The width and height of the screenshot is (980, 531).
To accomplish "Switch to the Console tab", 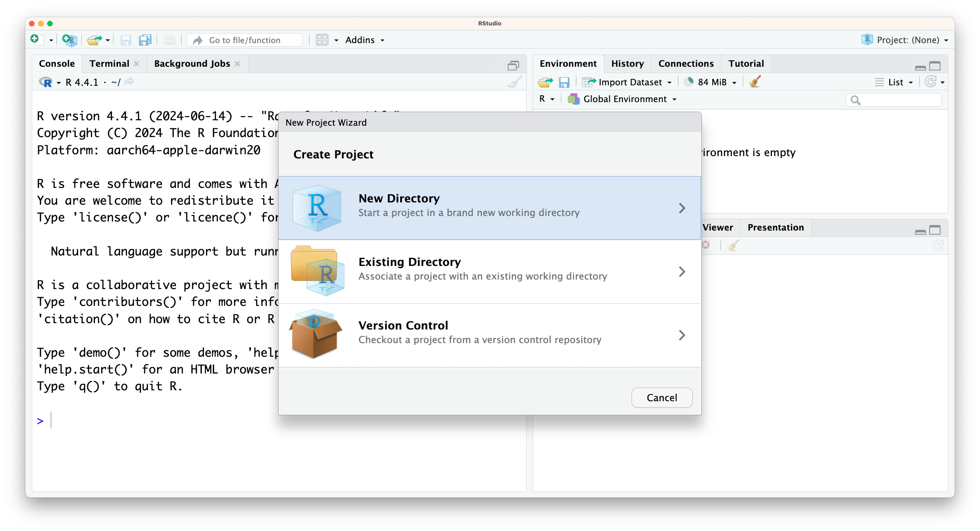I will [57, 64].
